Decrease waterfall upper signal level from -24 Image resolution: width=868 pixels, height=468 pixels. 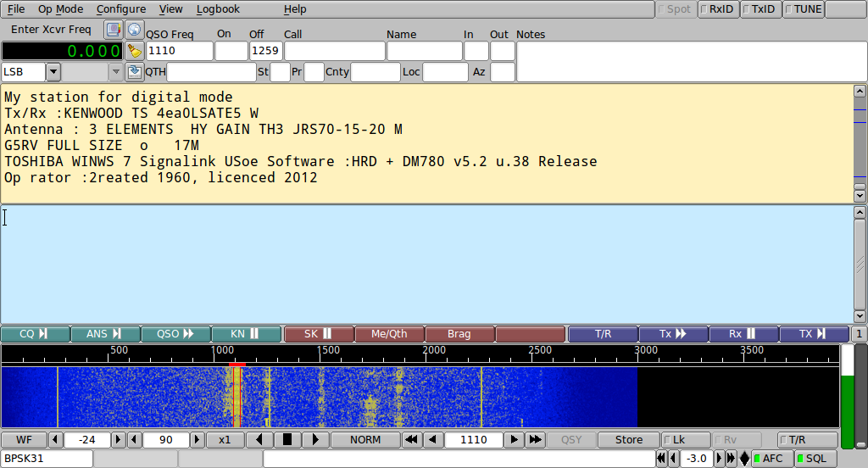click(x=55, y=440)
